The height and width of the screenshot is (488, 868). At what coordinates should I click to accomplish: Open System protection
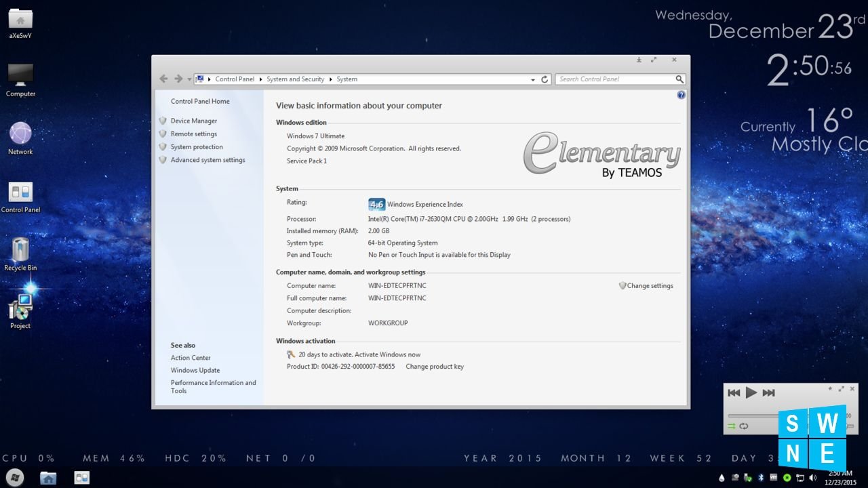pyautogui.click(x=197, y=147)
